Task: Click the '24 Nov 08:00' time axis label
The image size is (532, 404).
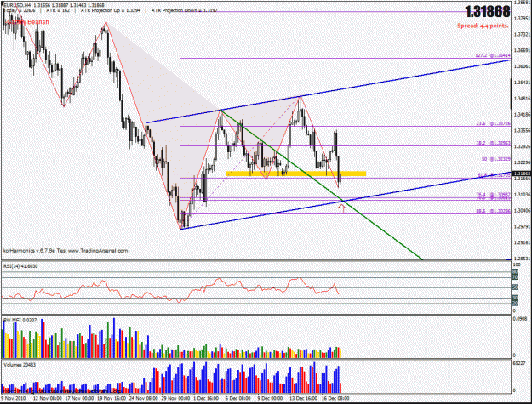Action: (144, 398)
